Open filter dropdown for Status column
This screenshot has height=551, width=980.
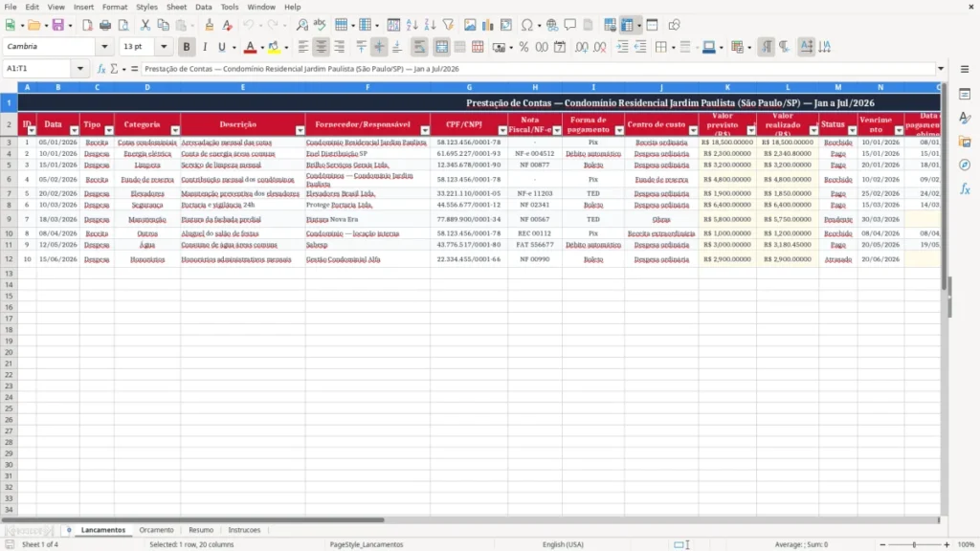click(852, 130)
